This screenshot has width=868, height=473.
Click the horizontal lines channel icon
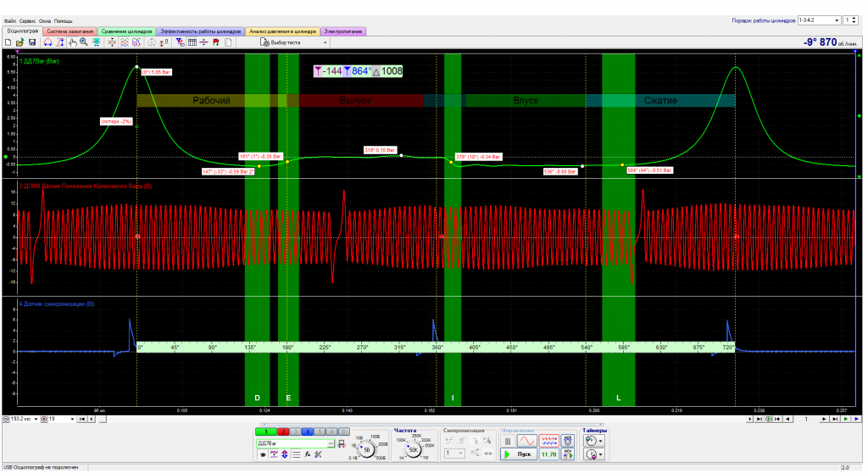297,454
